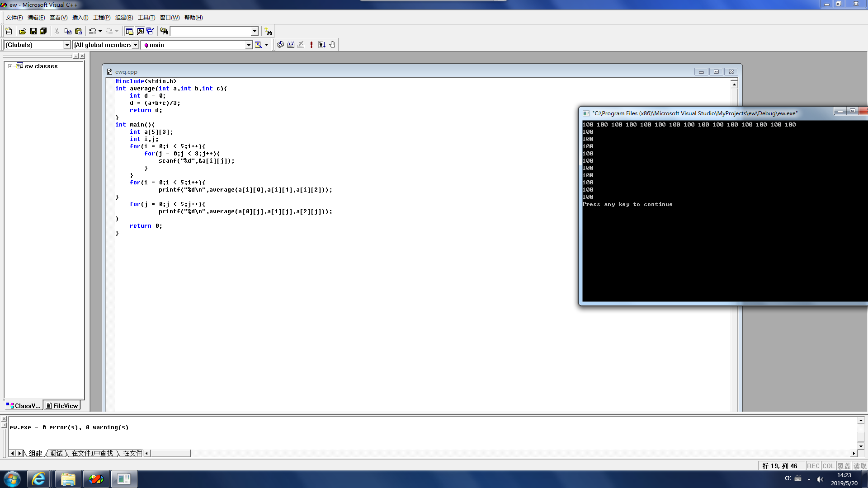Open Internet Explorer from the taskbar
The image size is (868, 488).
[38, 479]
